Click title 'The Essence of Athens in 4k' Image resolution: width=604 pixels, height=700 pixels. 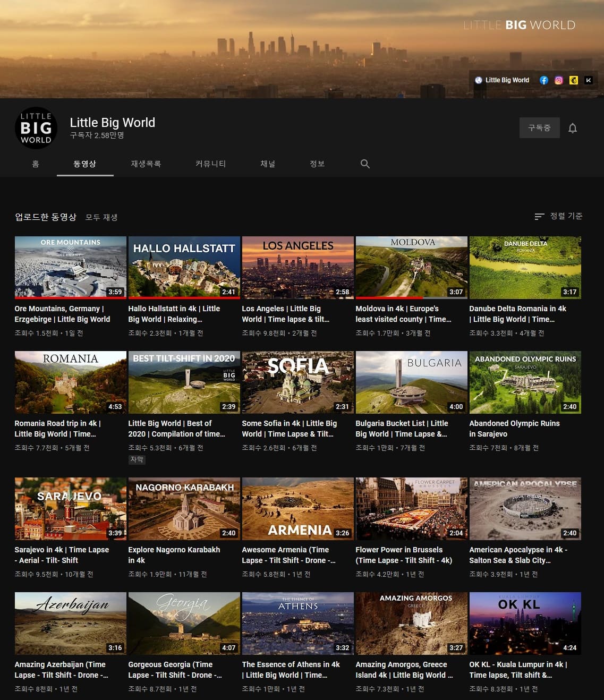point(291,670)
